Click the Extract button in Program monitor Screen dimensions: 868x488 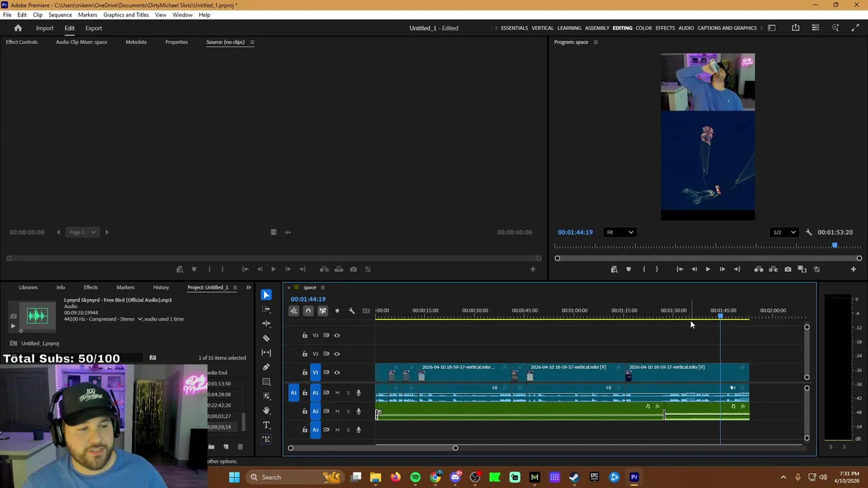point(773,269)
